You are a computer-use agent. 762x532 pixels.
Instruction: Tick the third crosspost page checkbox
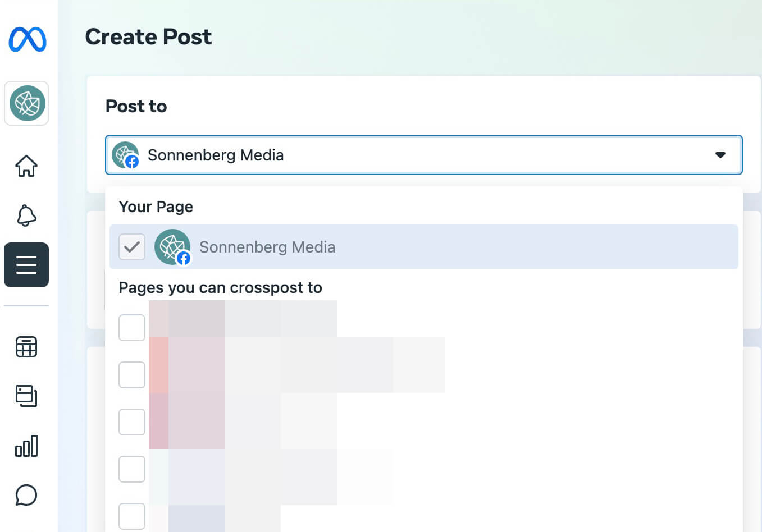tap(132, 421)
